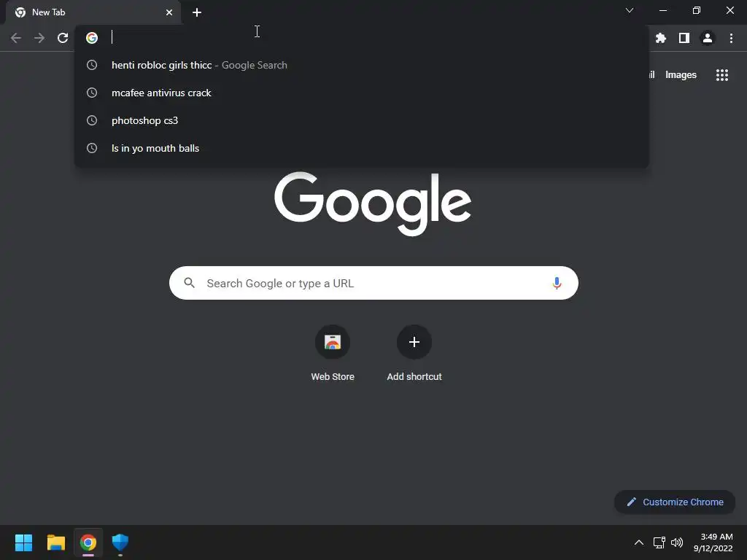Open the Chrome three-dot menu
The width and height of the screenshot is (747, 560).
pyautogui.click(x=731, y=38)
